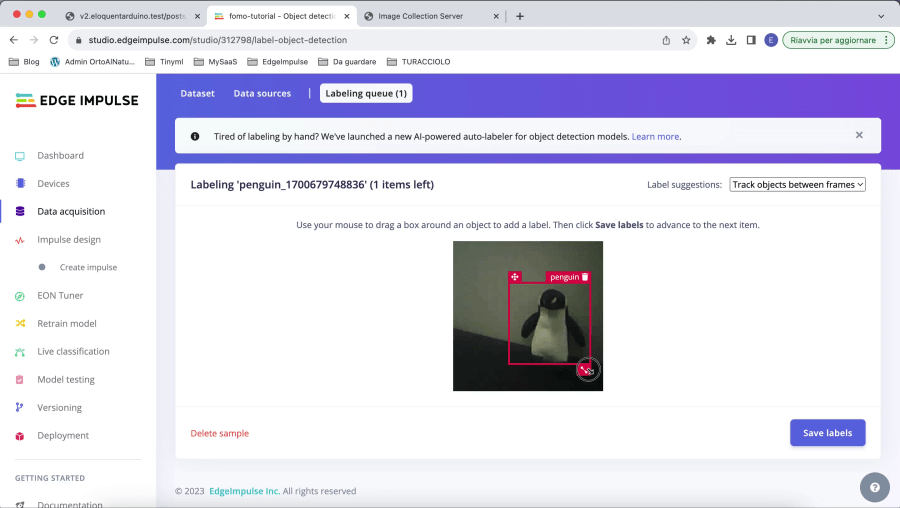Select the Labeling queue (1) tab

pos(366,94)
